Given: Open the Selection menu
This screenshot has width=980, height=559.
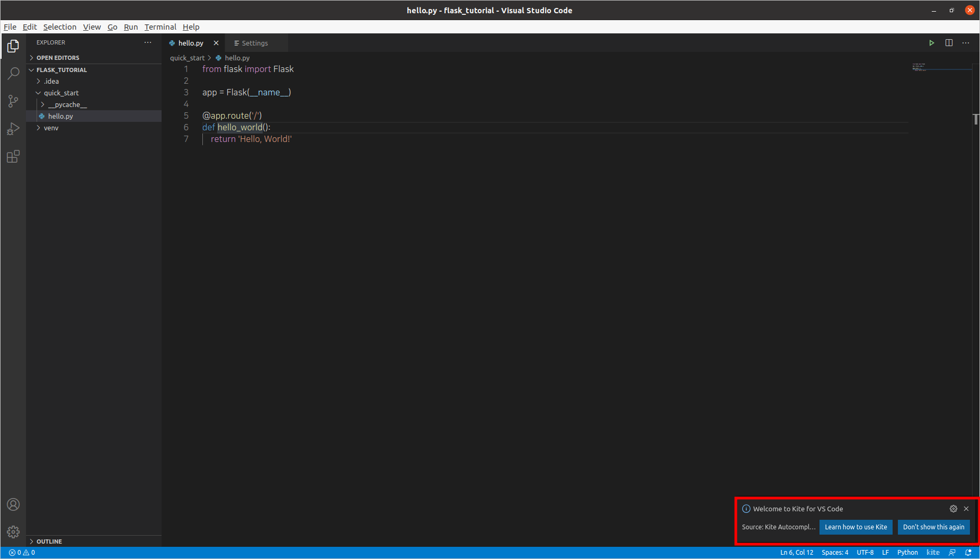Looking at the screenshot, I should pos(60,27).
